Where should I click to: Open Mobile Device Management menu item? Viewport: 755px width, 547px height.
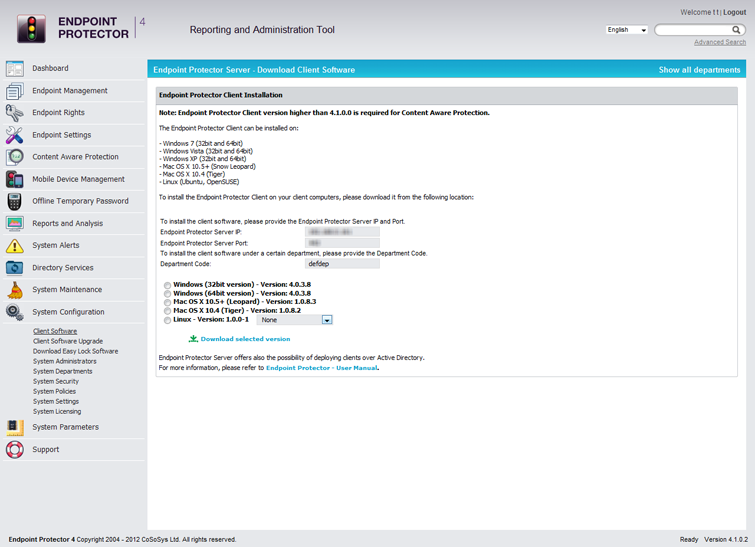point(78,179)
